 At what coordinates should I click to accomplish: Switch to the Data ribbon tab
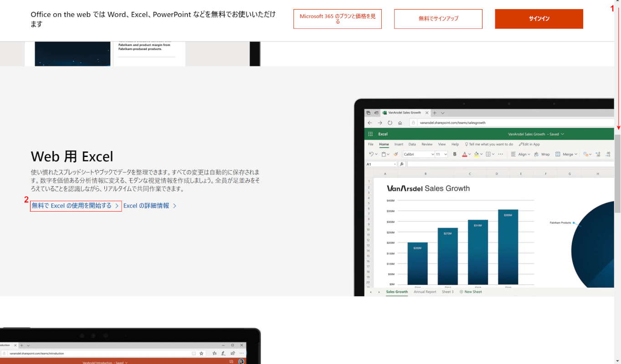[x=412, y=144]
